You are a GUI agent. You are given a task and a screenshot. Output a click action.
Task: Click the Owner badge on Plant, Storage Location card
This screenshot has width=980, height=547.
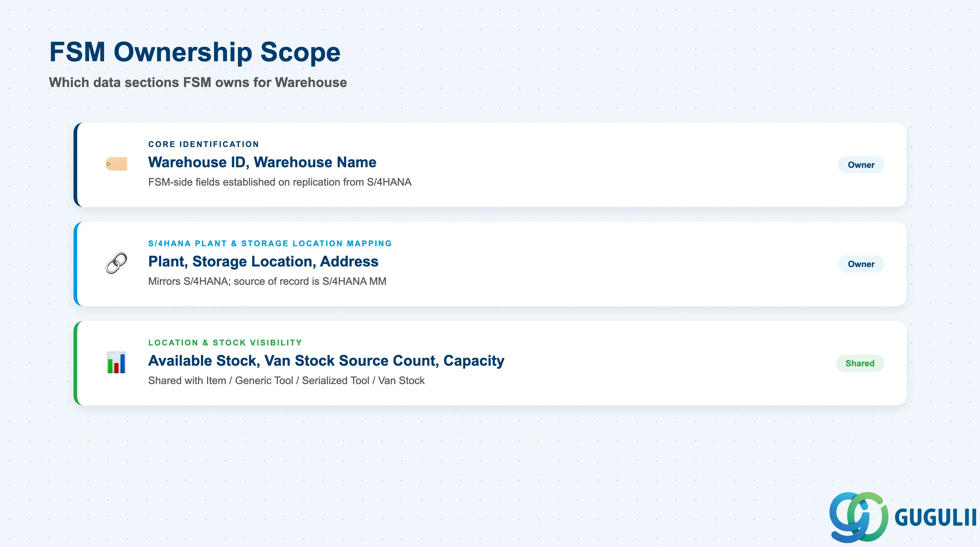click(x=861, y=264)
